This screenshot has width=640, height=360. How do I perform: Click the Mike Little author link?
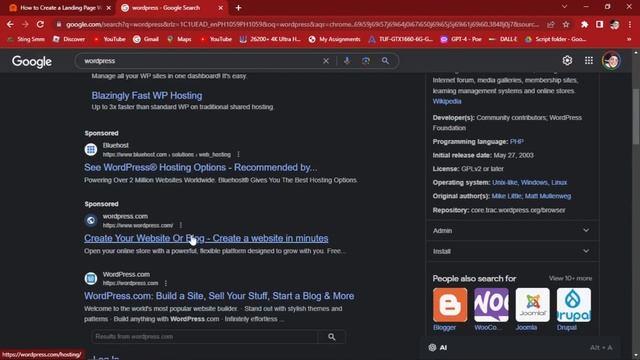click(506, 196)
